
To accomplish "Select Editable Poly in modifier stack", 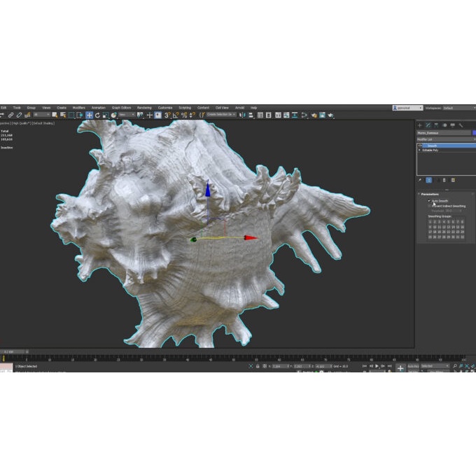I will [x=430, y=150].
